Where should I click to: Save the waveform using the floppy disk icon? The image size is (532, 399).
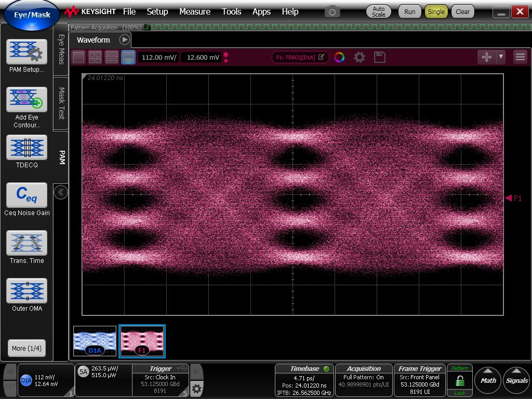380,57
